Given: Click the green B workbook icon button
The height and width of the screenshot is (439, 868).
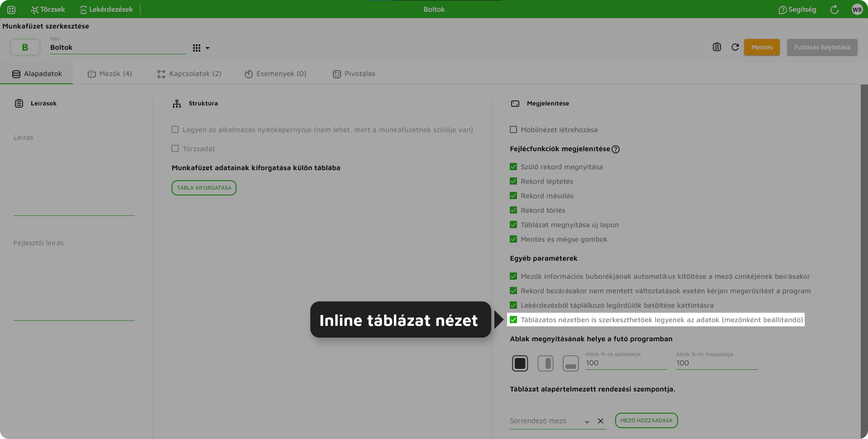Looking at the screenshot, I should (x=25, y=47).
